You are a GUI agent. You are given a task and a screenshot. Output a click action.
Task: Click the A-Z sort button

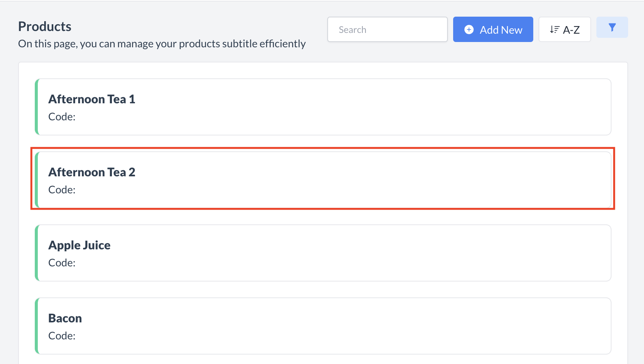tap(565, 29)
